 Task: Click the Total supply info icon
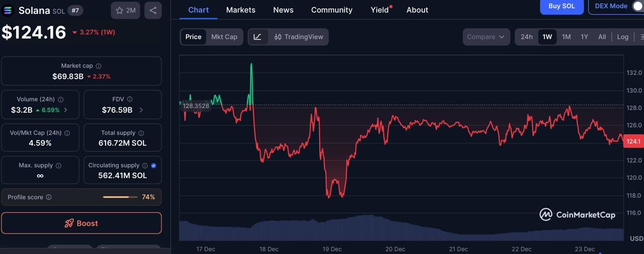click(141, 133)
